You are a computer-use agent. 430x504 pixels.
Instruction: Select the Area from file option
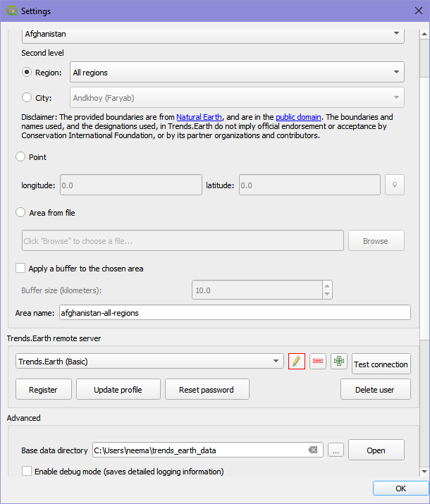[x=20, y=212]
